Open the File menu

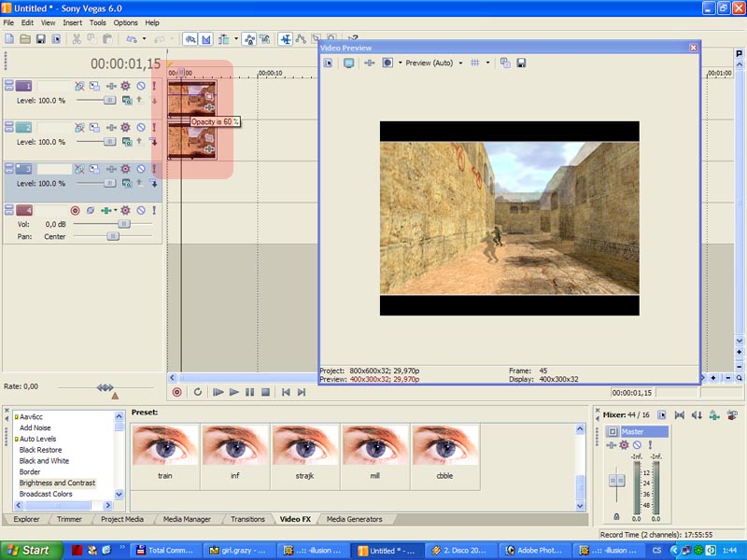[8, 22]
